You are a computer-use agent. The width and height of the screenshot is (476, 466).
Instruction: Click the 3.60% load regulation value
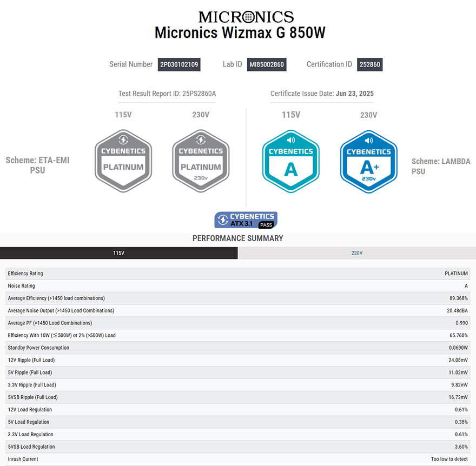pyautogui.click(x=461, y=447)
